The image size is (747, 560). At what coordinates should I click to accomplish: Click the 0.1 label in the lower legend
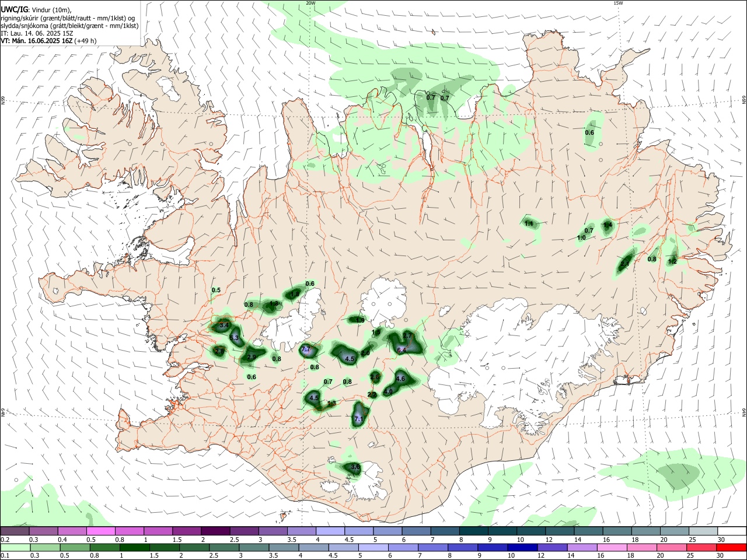(x=5, y=555)
